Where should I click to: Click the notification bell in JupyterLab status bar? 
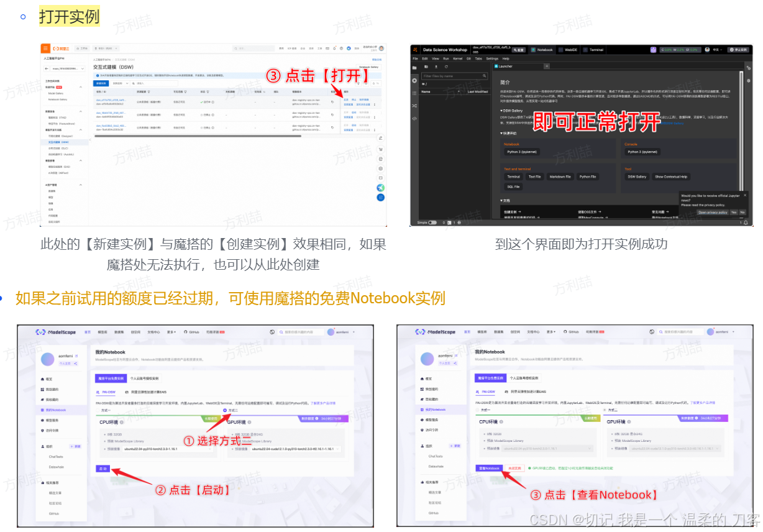point(746,222)
